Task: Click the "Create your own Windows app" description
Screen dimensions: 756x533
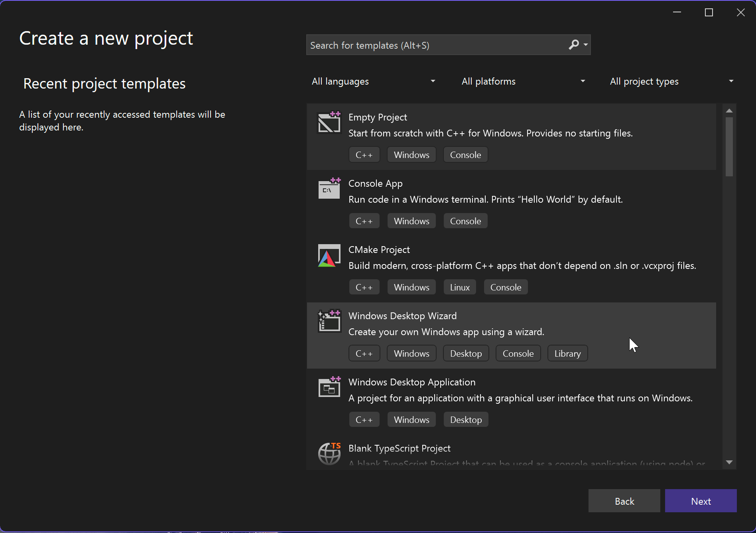Action: [446, 332]
